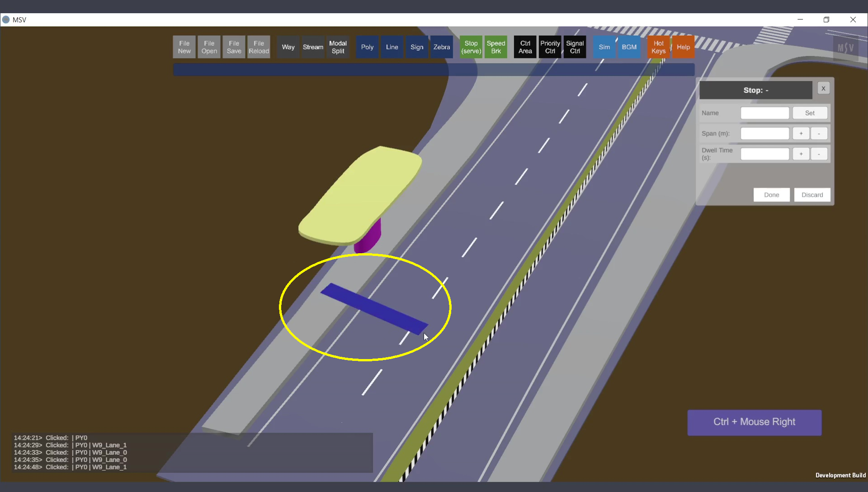Click Done in Stop panel
The image size is (868, 492).
[771, 195]
